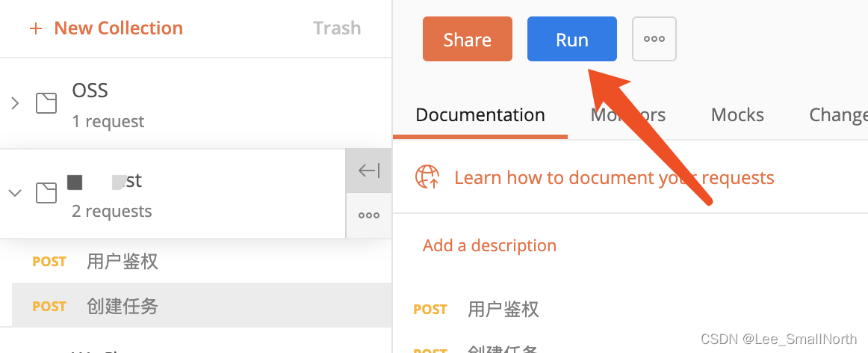Select the OSS collection name
This screenshot has height=353, width=868.
90,90
